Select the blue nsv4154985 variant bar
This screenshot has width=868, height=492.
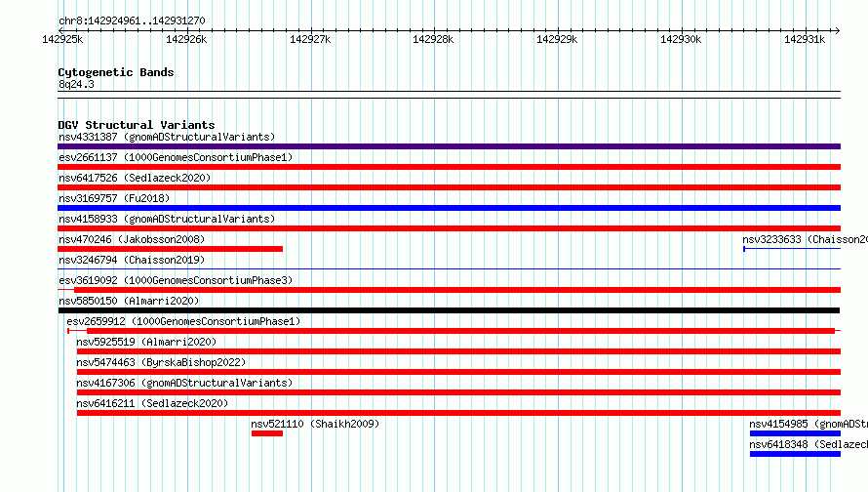pyautogui.click(x=795, y=433)
